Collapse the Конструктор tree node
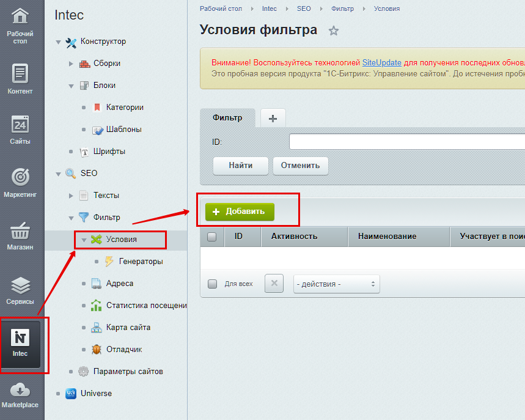This screenshot has height=420, width=525. click(x=58, y=42)
